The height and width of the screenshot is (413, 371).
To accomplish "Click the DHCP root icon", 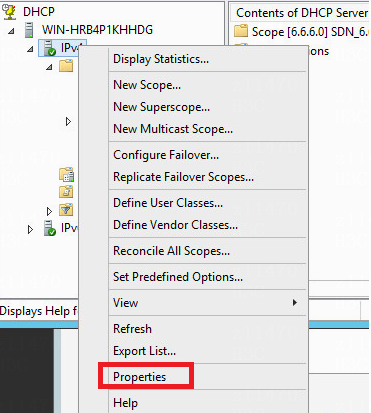I will pos(9,12).
